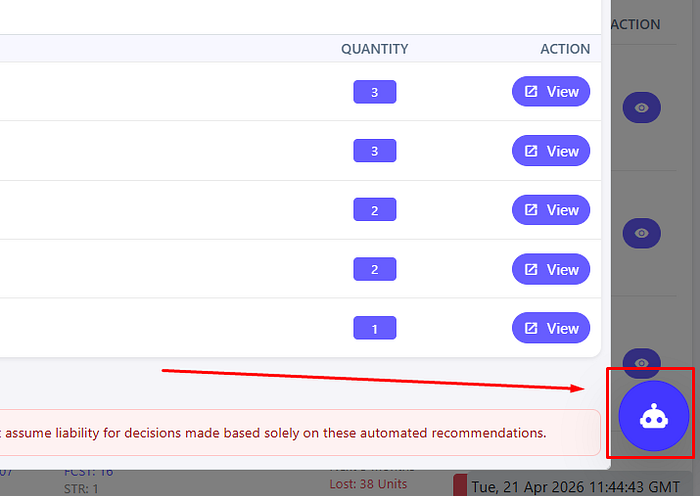Select the quantity badge 2 in fourth row
Screen dimensions: 700x496
click(374, 269)
